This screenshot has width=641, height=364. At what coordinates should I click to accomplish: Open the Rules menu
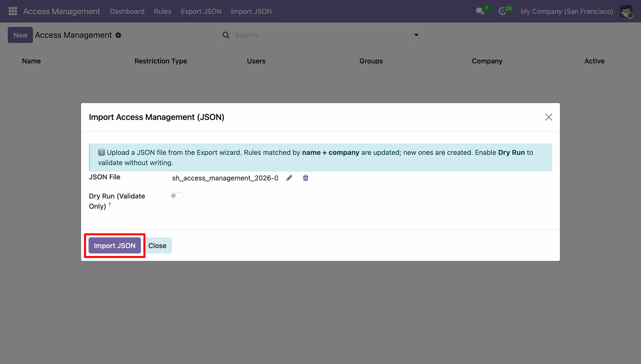tap(163, 11)
